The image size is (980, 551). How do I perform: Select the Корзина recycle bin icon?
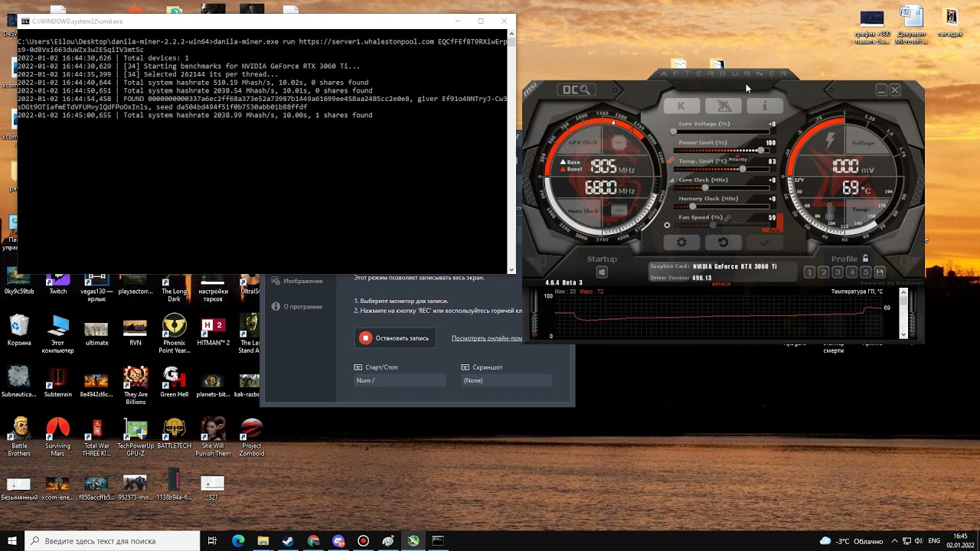pyautogui.click(x=19, y=331)
